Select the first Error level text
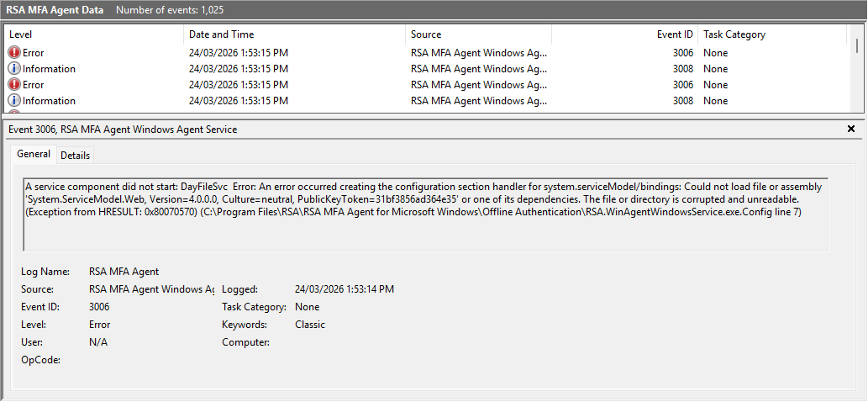 34,53
